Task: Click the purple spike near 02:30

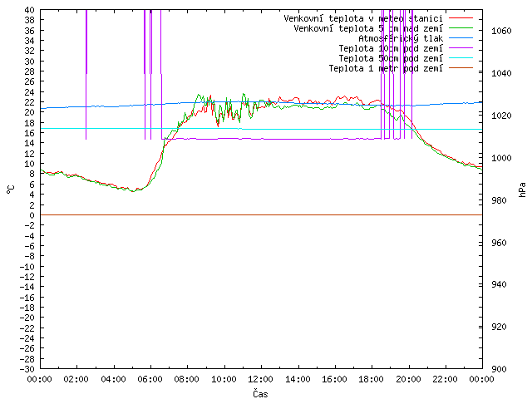Action: coord(86,75)
